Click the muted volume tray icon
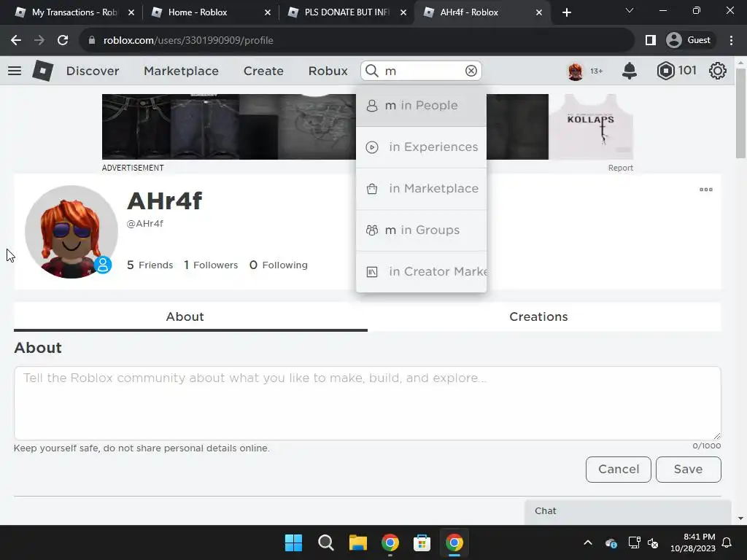Screen dimensions: 747x560 [653, 542]
